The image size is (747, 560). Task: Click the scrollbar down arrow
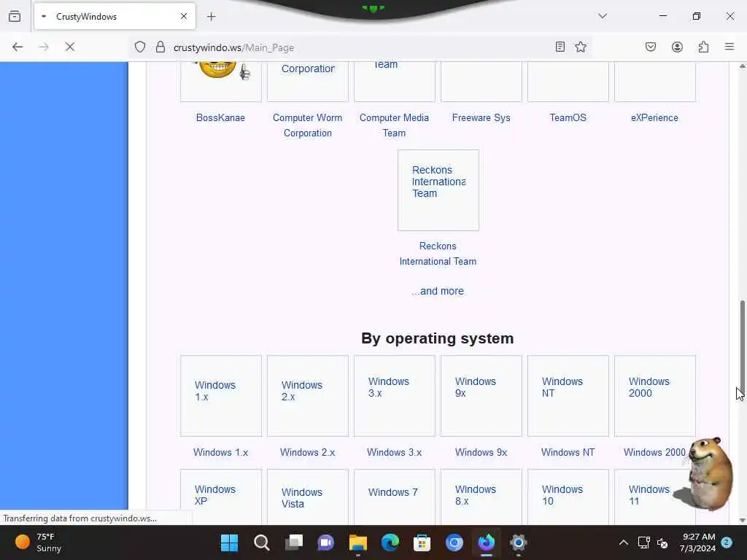point(742,521)
